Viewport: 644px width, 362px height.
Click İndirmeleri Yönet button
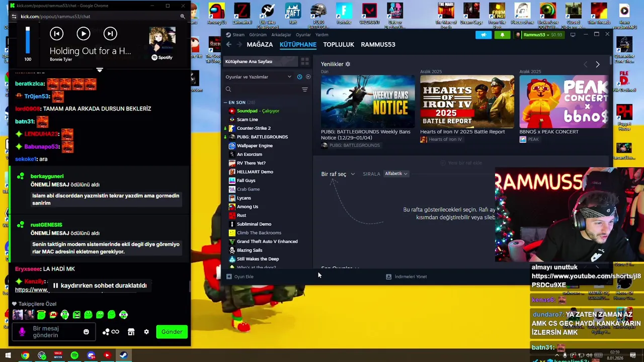click(x=407, y=277)
